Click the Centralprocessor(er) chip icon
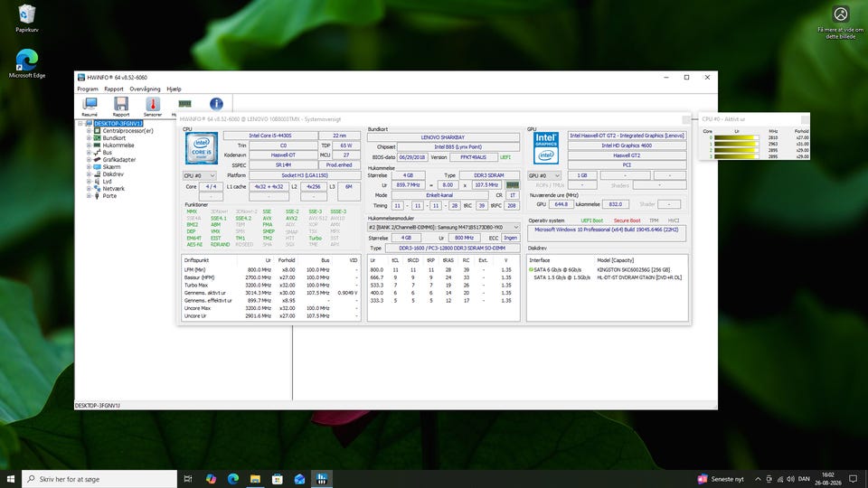868x488 pixels. click(97, 130)
